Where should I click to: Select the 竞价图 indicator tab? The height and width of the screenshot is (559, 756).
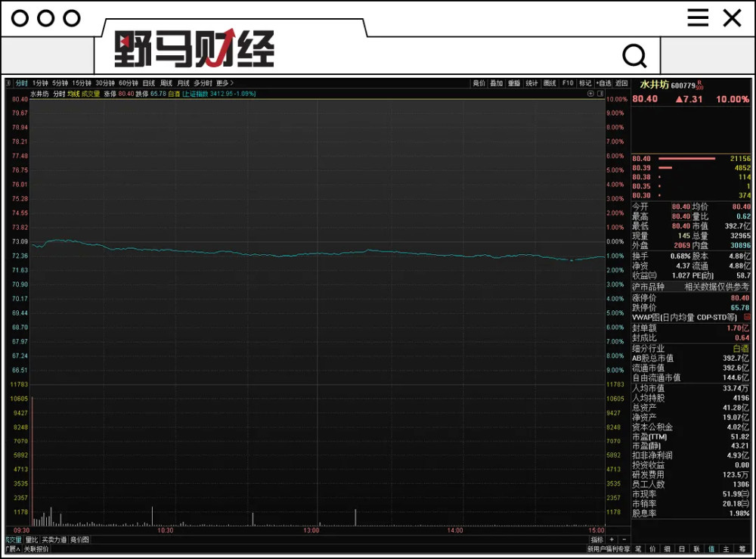(79, 539)
